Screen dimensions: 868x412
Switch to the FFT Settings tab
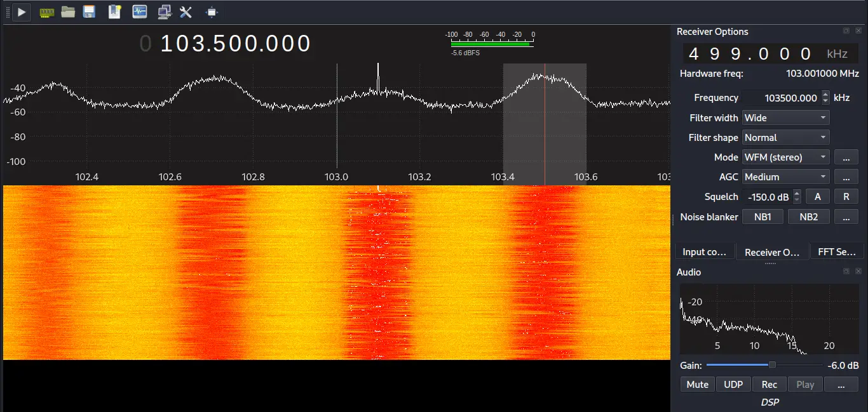point(837,251)
